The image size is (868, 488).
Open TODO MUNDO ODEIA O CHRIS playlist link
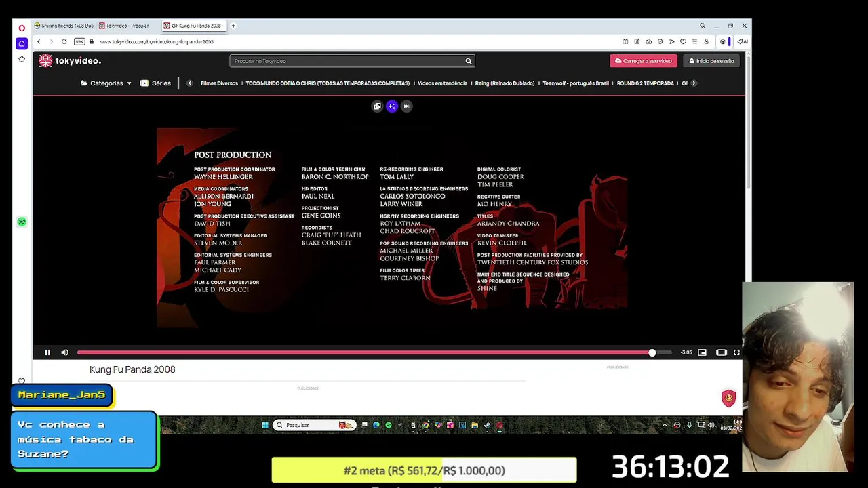click(328, 83)
